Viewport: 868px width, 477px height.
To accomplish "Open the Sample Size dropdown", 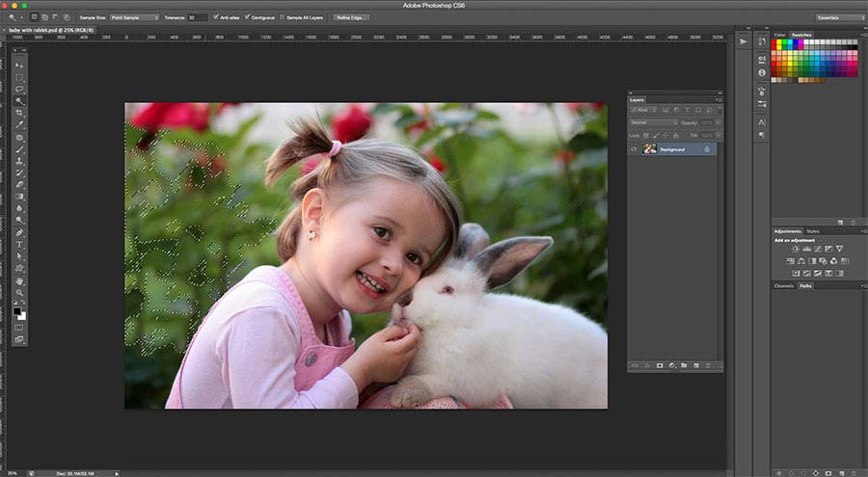I will (x=135, y=17).
